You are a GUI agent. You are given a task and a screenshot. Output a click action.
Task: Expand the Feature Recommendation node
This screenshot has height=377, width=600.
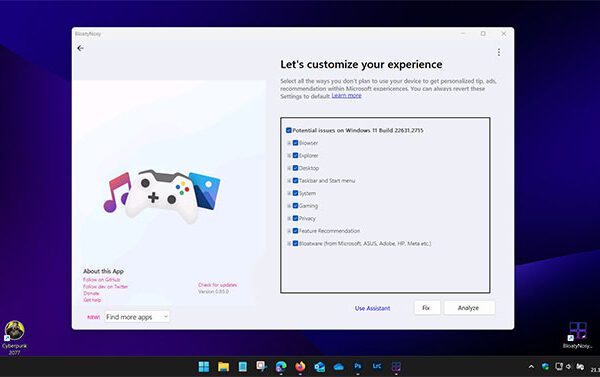coord(289,231)
